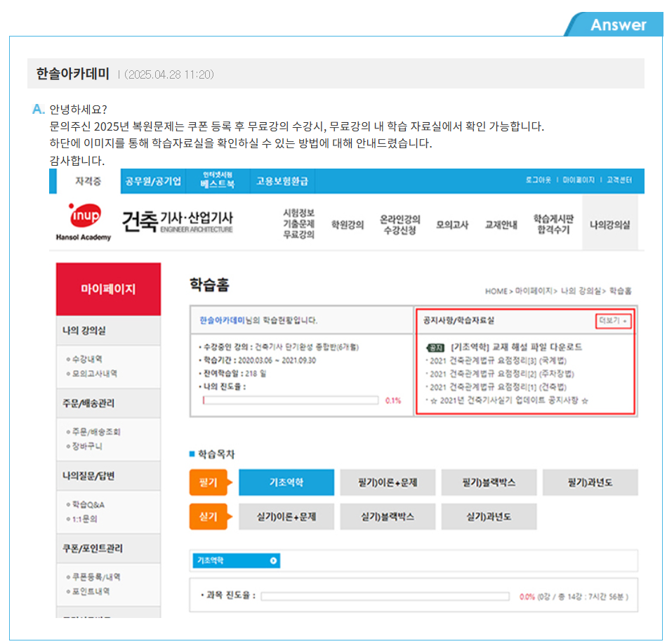Expand the blue 기초역학 subject arrow icon

pos(274,560)
